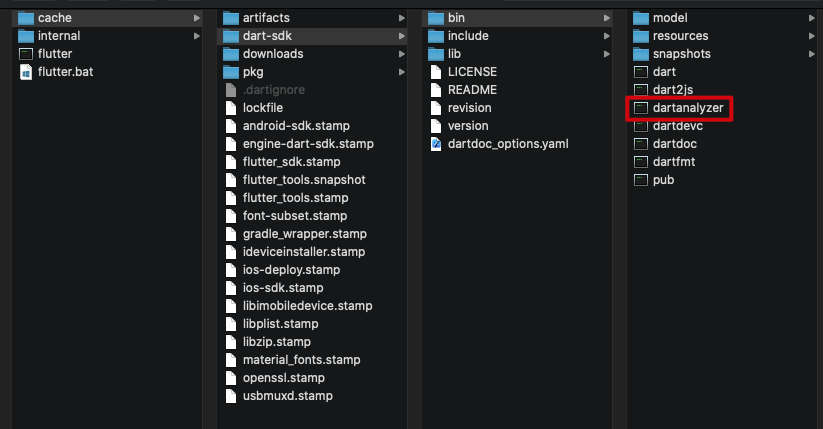Click the flutter.bat file icon

[x=26, y=72]
